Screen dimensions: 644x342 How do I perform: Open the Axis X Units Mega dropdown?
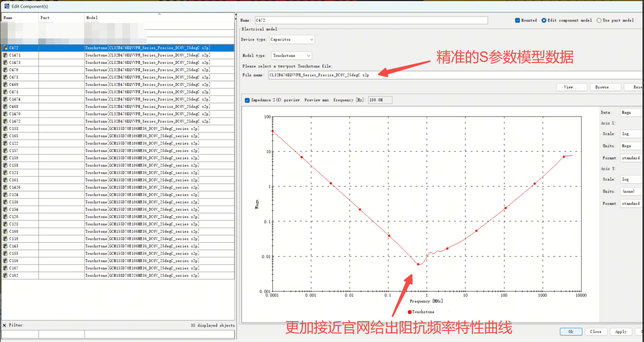pyautogui.click(x=631, y=146)
